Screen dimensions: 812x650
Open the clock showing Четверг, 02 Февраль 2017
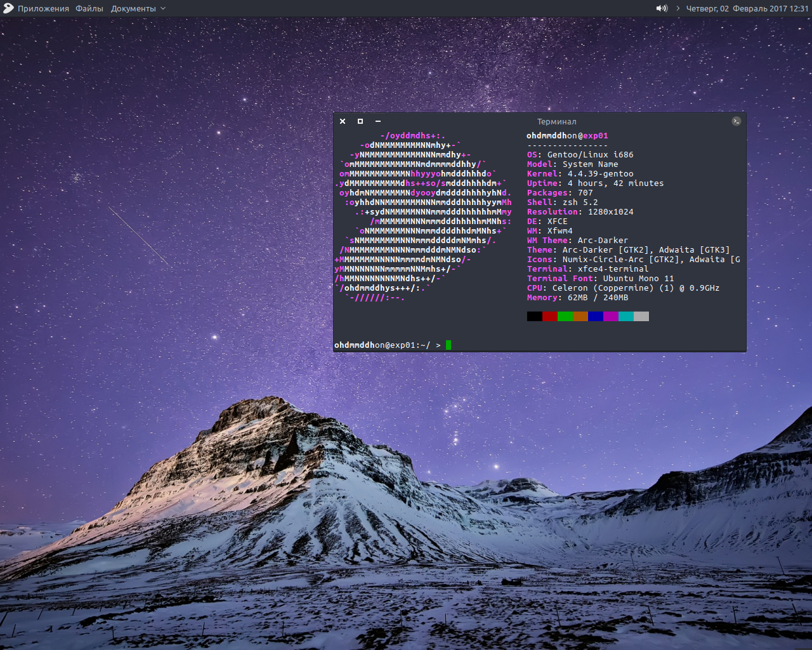(x=747, y=8)
